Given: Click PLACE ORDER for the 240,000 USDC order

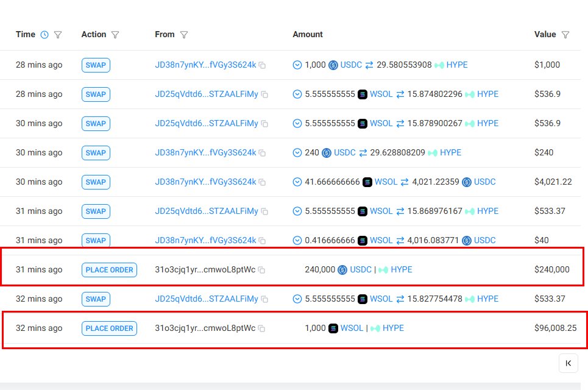Looking at the screenshot, I should click(109, 269).
